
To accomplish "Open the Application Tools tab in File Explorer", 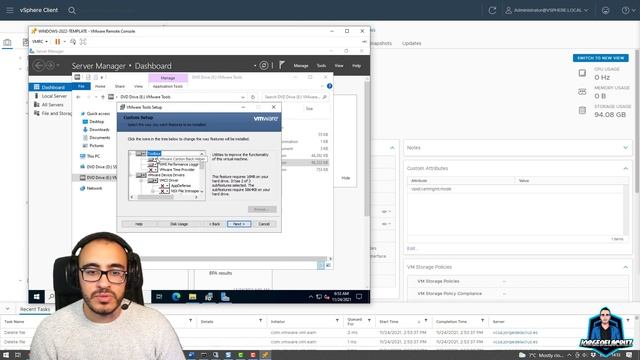I will click(167, 87).
